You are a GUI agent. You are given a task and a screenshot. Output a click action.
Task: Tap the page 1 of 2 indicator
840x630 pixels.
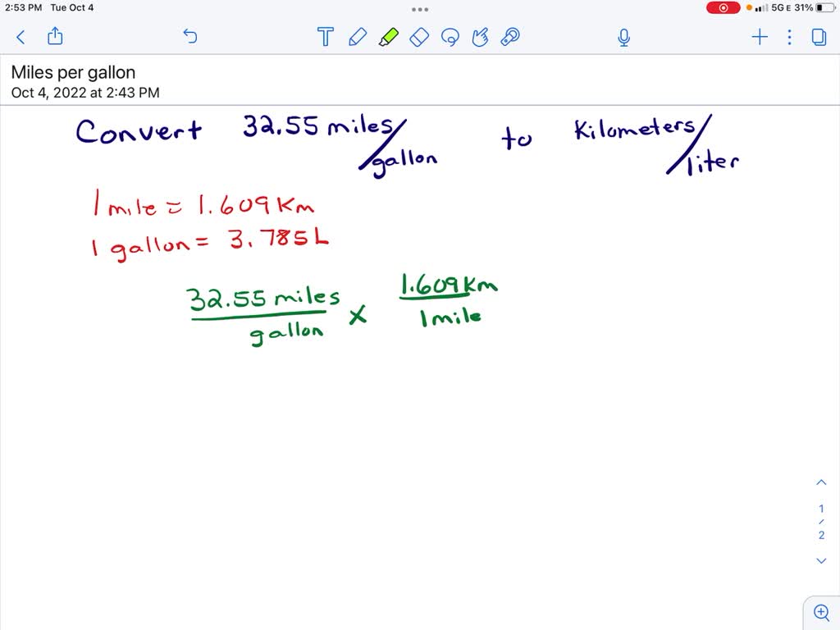pos(821,522)
